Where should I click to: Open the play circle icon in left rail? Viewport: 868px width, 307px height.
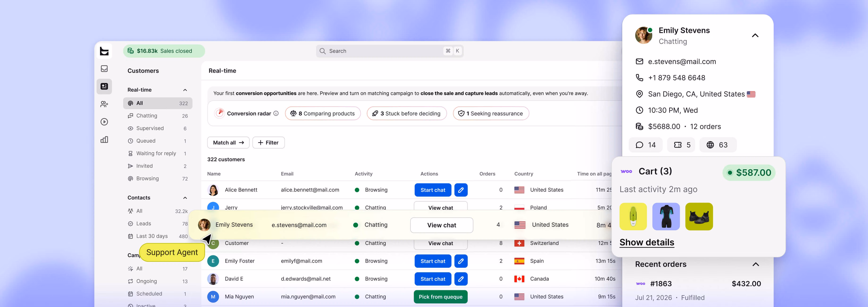click(104, 122)
